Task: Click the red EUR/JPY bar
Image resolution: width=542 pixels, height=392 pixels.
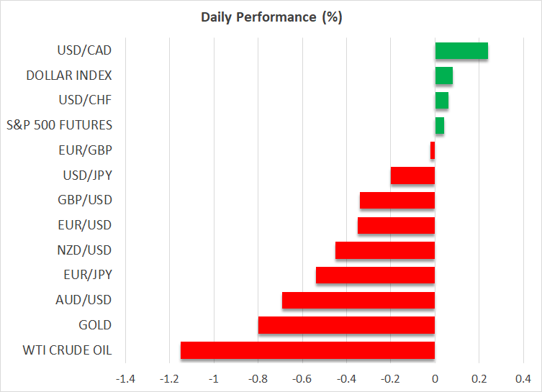Action: [375, 275]
